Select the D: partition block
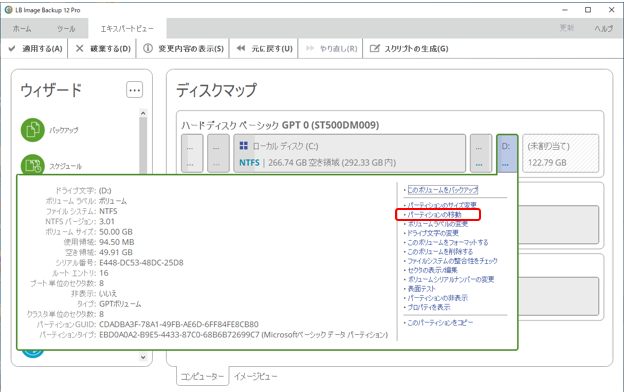This screenshot has height=392, width=624. tap(507, 154)
